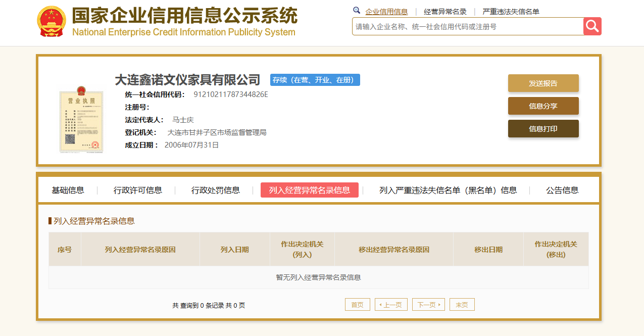This screenshot has width=644, height=336.
Task: Click the 移出日期 column header
Action: click(x=488, y=249)
